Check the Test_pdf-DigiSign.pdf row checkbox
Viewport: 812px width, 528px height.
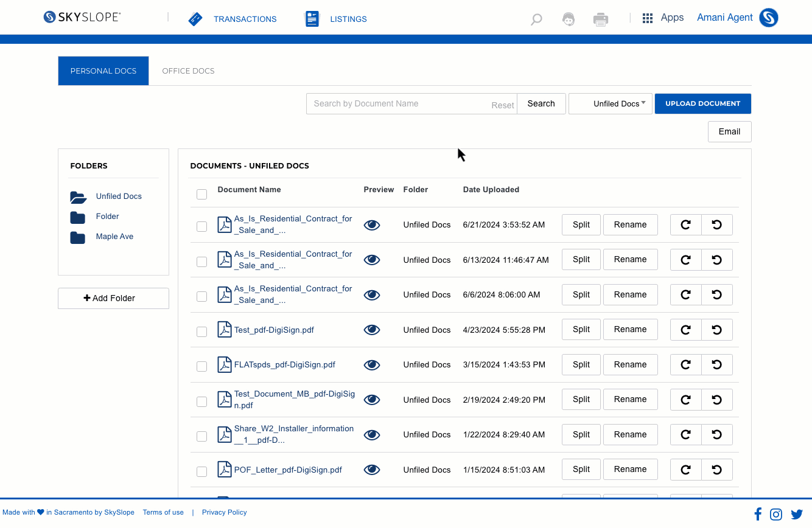(x=201, y=332)
